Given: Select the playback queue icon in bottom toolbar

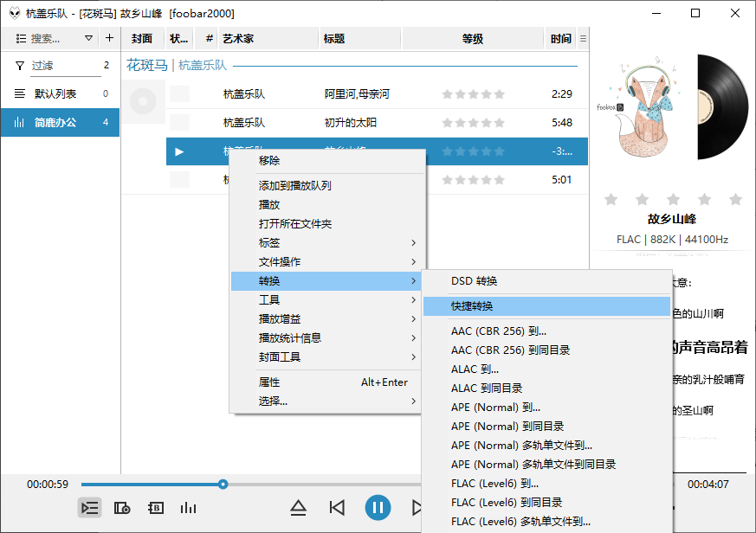Looking at the screenshot, I should pos(90,509).
